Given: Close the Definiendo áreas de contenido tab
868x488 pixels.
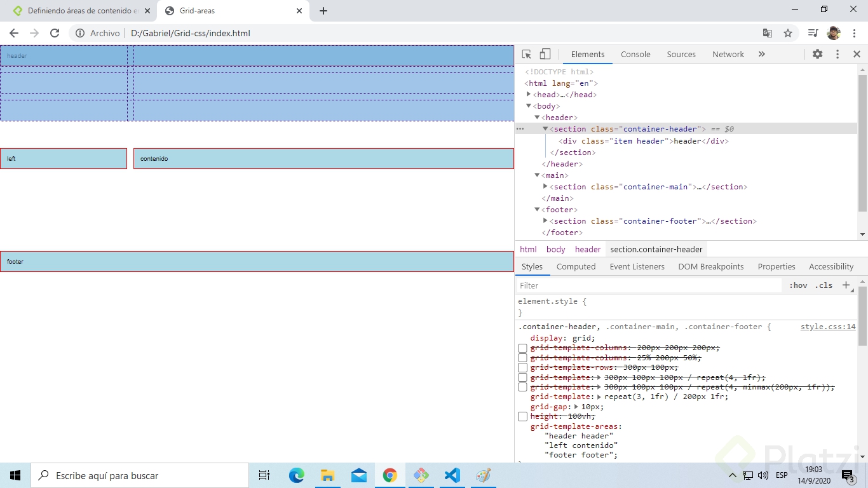Looking at the screenshot, I should (x=147, y=11).
